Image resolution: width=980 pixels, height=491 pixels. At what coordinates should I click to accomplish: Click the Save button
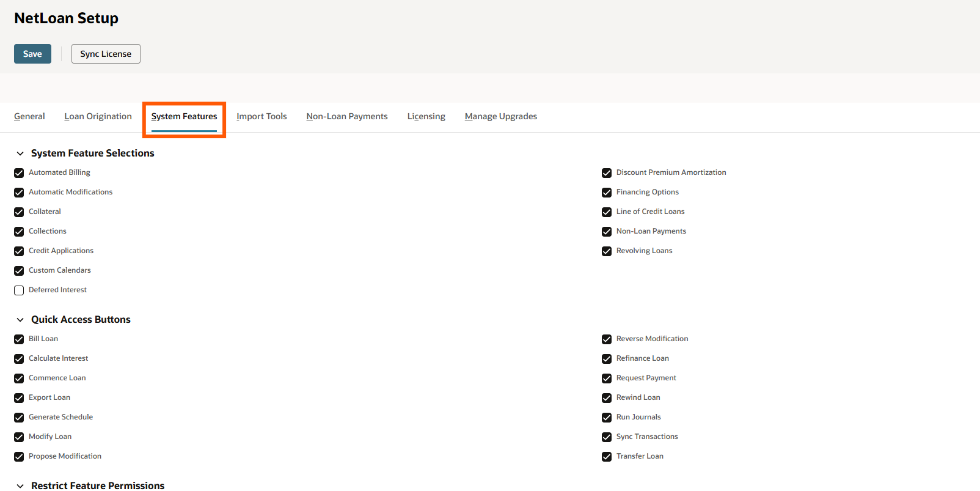(32, 54)
